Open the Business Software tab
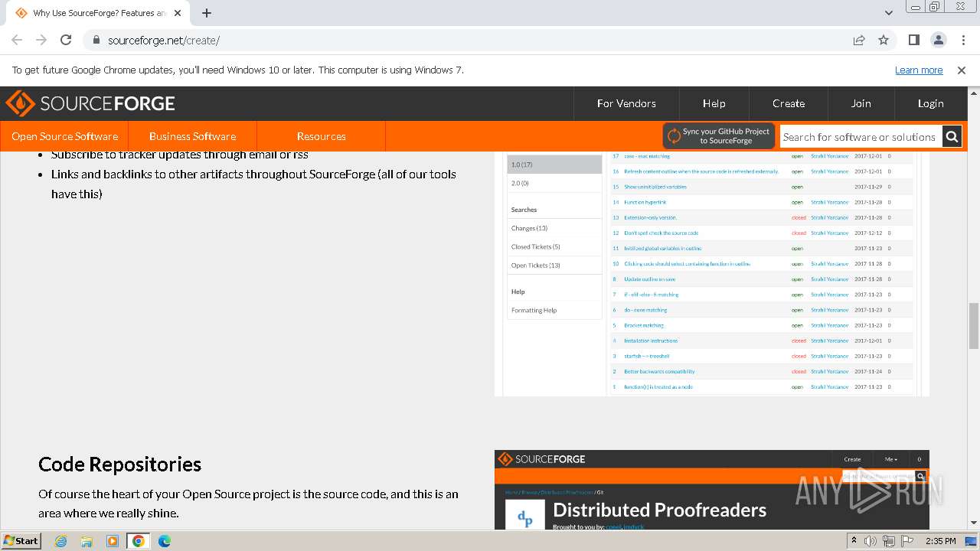Image resolution: width=980 pixels, height=551 pixels. click(x=192, y=136)
